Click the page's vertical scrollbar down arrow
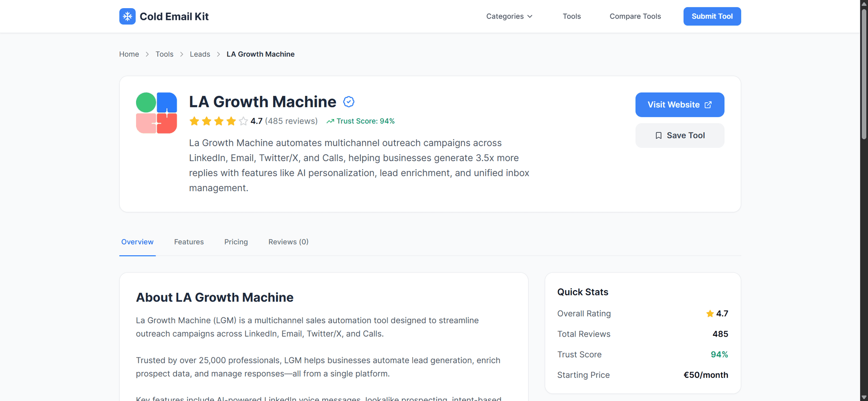 (864, 397)
